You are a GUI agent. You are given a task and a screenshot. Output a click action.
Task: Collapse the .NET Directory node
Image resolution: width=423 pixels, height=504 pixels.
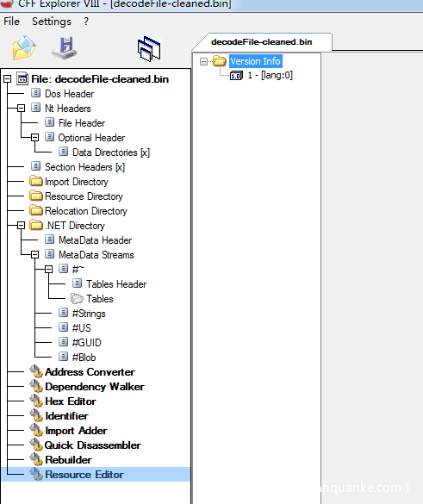pyautogui.click(x=21, y=226)
